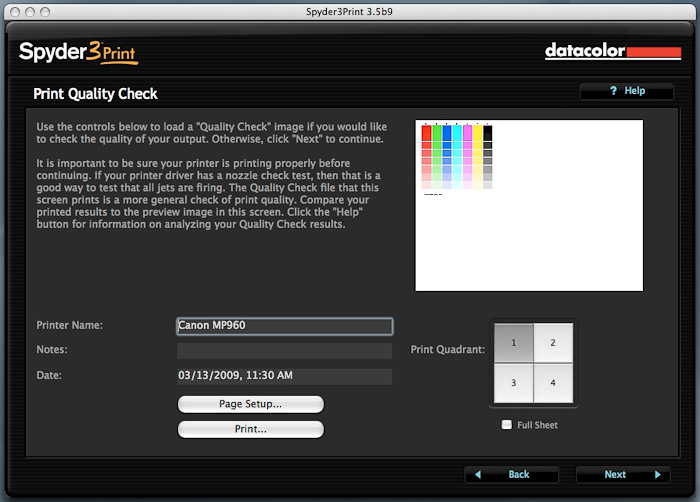Click the Spyder3Print logo

(77, 51)
